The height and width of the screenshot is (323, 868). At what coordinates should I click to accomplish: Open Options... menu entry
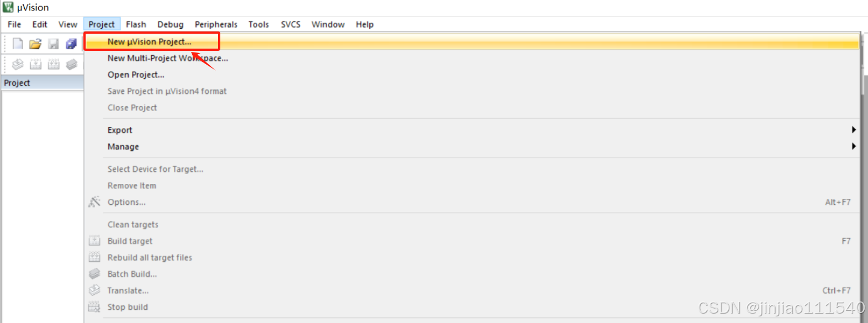(472, 202)
